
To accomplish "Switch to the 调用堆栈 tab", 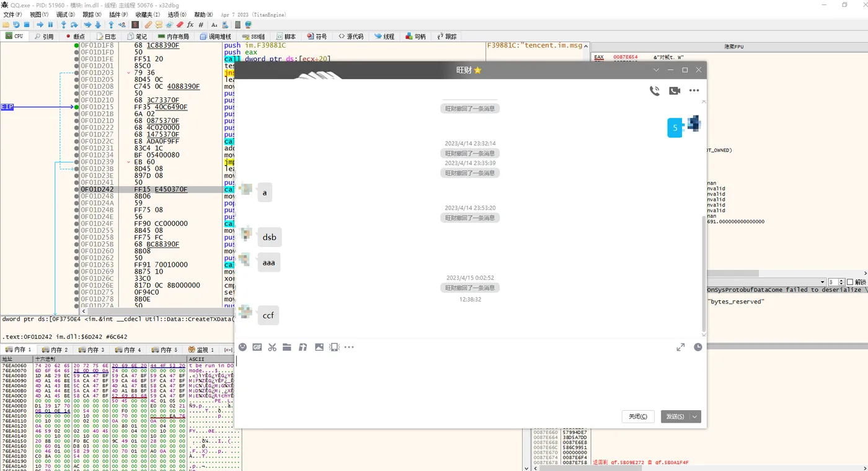I will pos(218,36).
